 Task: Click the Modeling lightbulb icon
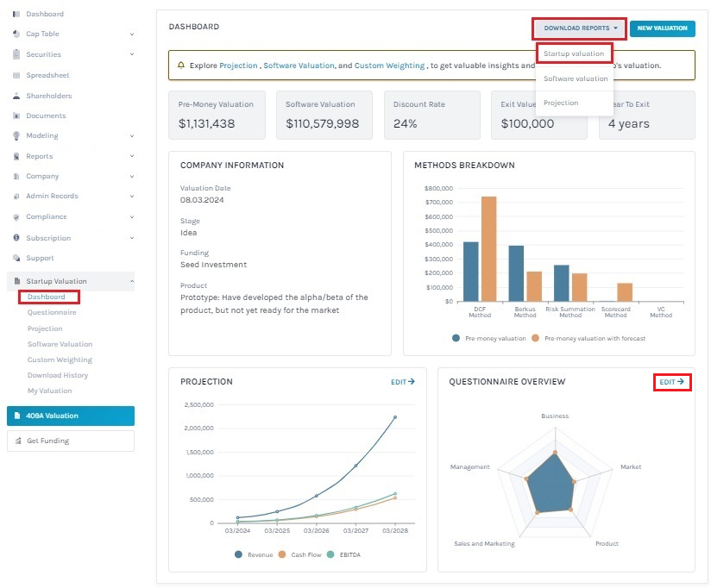pos(16,135)
